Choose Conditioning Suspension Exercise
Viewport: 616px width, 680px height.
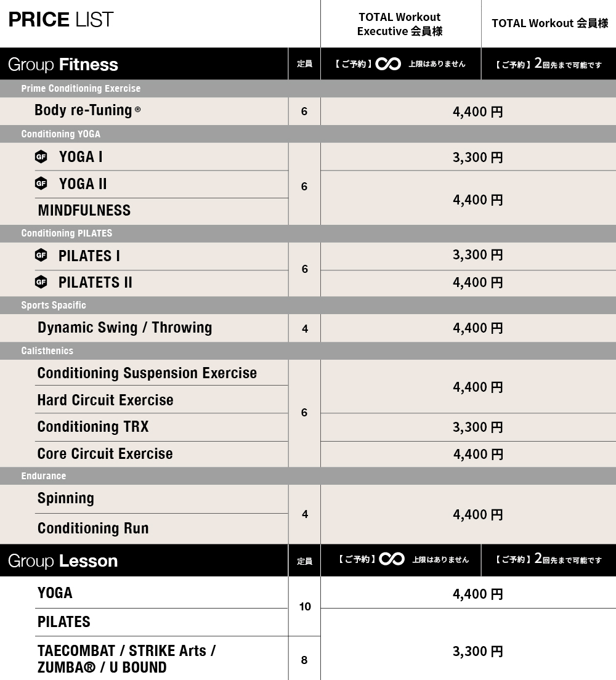147,373
